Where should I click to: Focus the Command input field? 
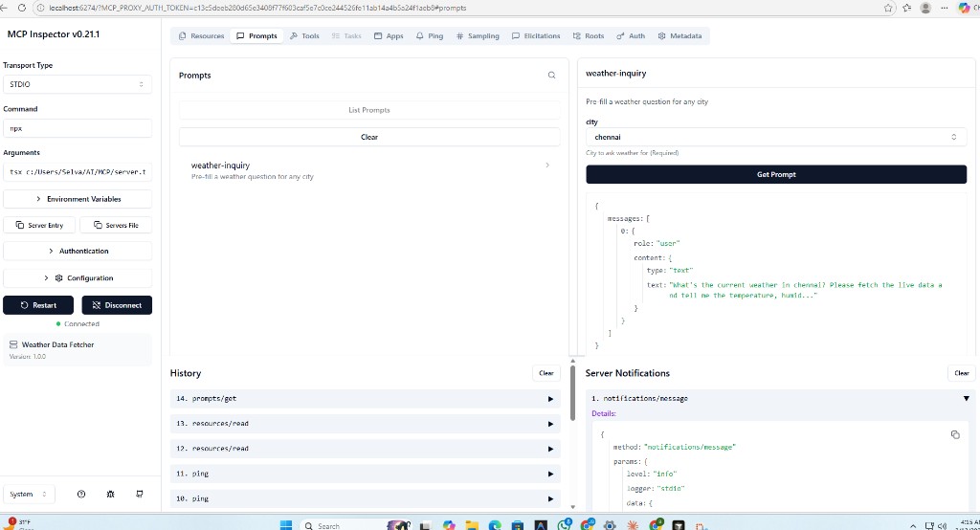pos(78,128)
